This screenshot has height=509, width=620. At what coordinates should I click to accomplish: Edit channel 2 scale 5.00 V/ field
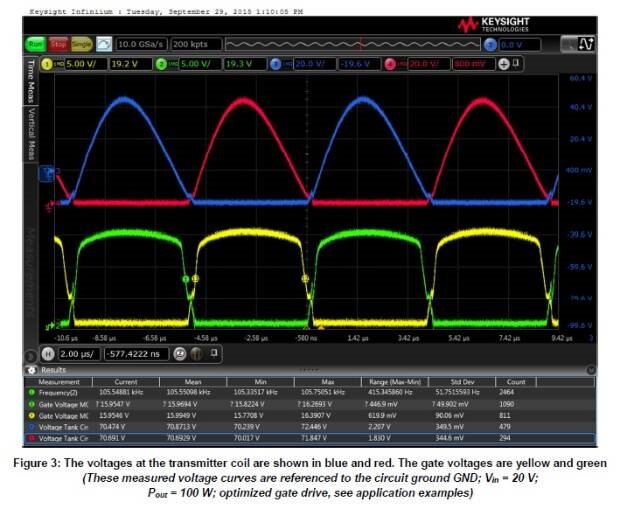[x=200, y=64]
